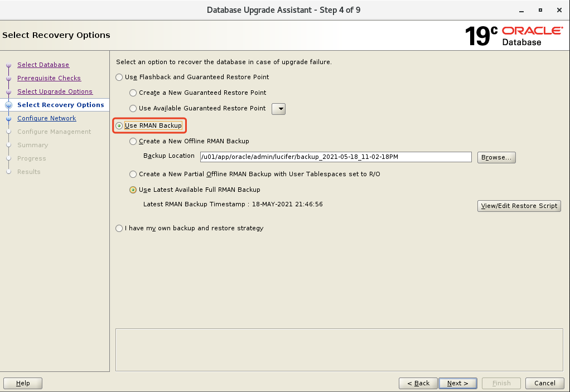Open the Prerequisite Checks step
570x392 pixels.
[x=49, y=78]
